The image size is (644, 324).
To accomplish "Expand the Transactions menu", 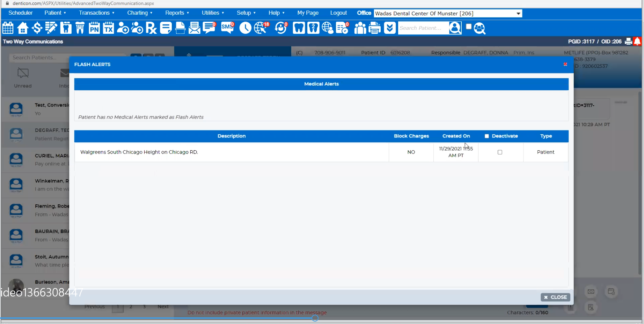I will pyautogui.click(x=96, y=13).
